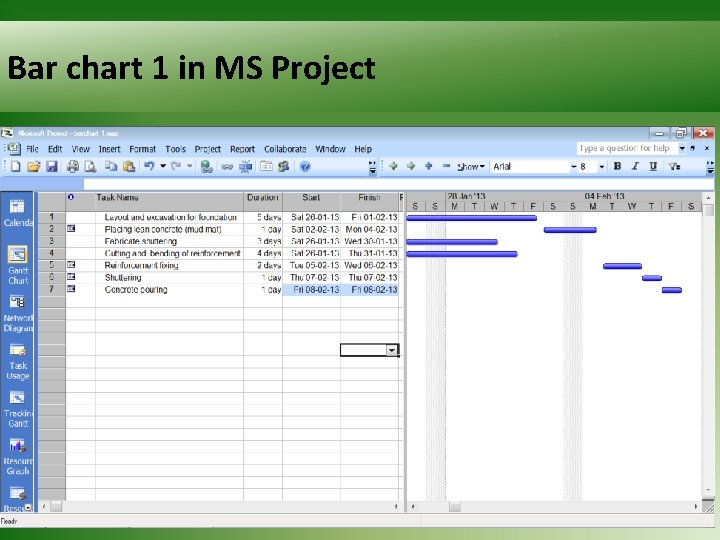Insert a hyperlink with globe icon

[206, 166]
